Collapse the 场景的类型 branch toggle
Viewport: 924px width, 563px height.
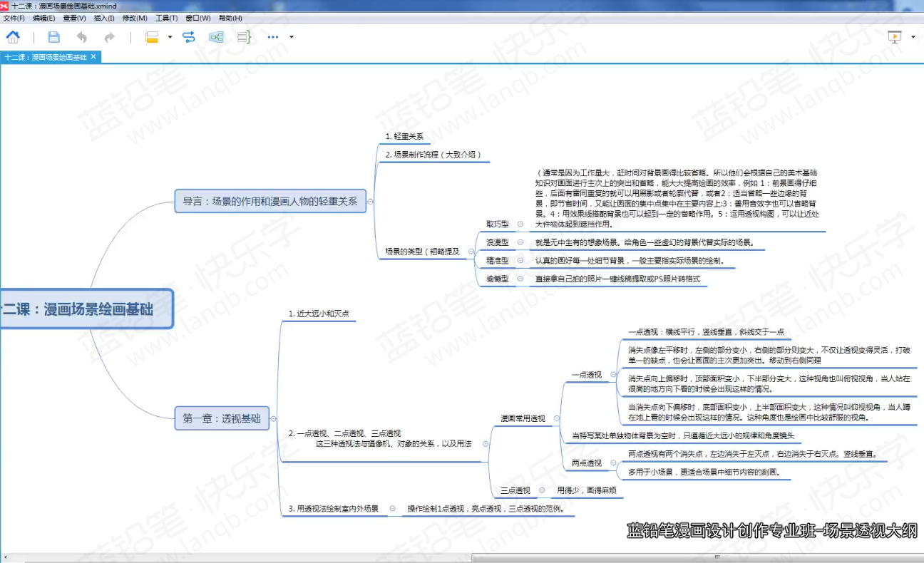tap(471, 252)
